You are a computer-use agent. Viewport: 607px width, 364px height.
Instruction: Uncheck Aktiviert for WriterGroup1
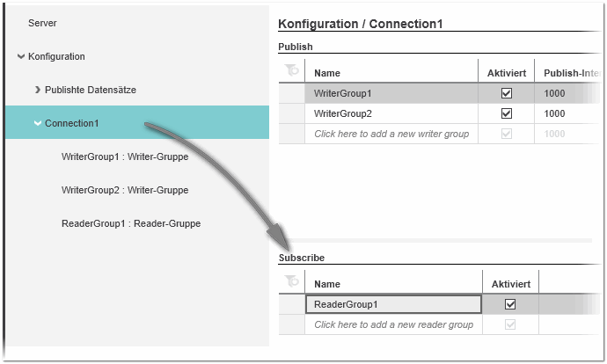pos(506,93)
